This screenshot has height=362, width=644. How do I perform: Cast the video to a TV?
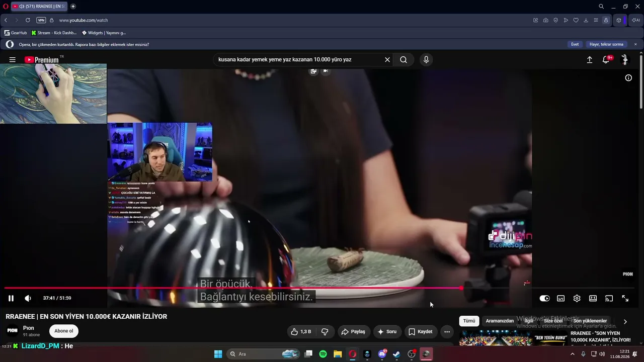[x=609, y=298]
